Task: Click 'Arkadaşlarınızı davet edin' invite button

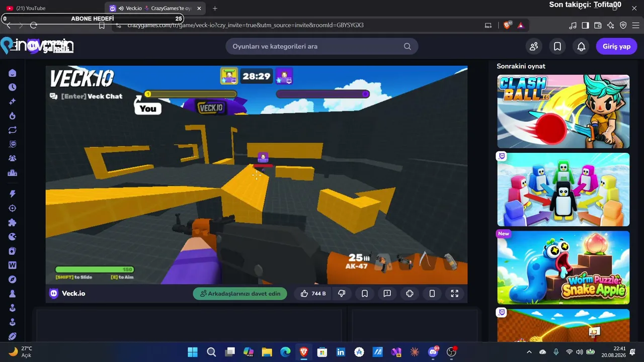Action: [240, 294]
